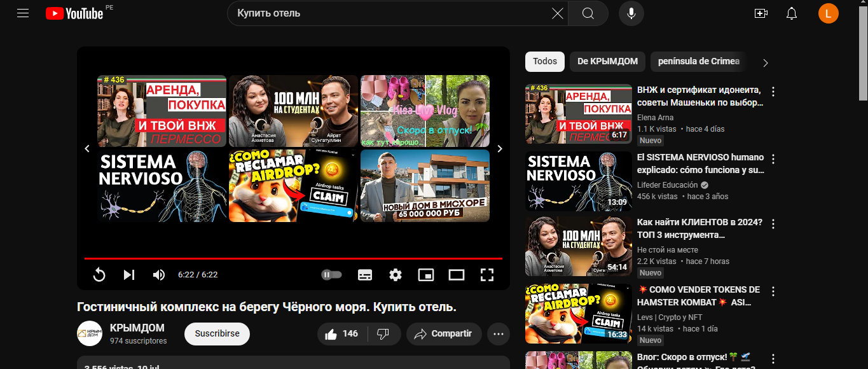Go to YouTube home via logo
868x369 pixels.
coord(74,13)
